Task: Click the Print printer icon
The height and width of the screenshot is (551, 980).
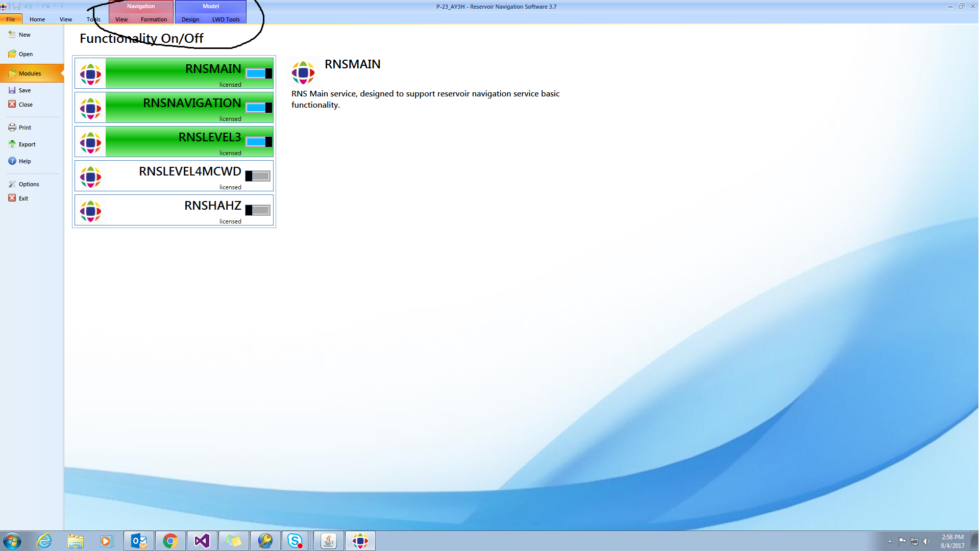Action: 12,128
